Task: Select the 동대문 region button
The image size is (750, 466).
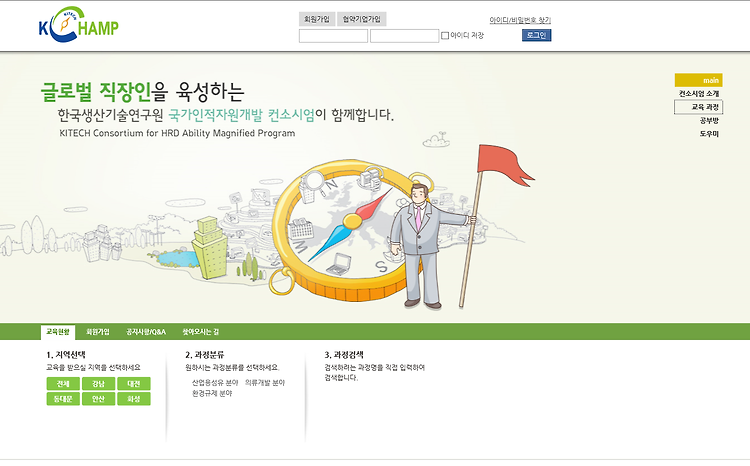Action: tap(63, 399)
